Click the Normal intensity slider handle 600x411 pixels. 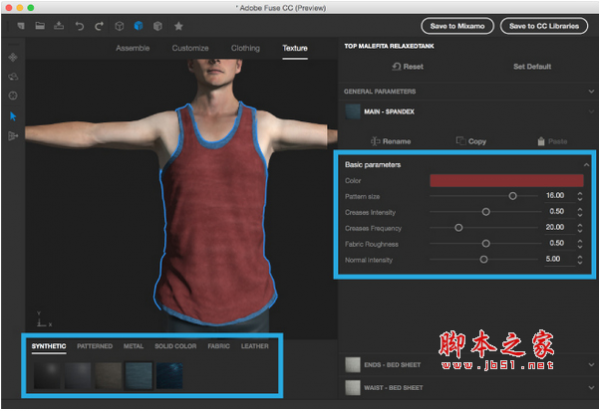484,259
